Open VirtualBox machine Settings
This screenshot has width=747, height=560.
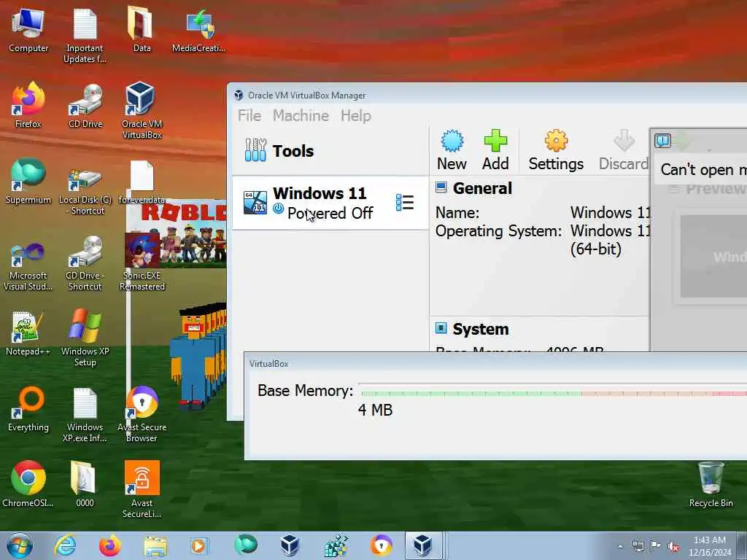click(556, 150)
